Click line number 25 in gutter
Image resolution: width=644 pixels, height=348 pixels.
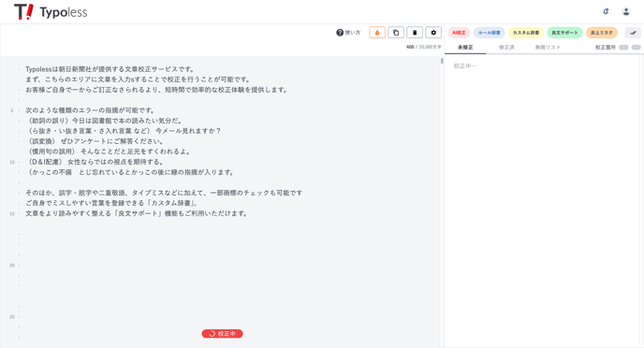(x=12, y=317)
